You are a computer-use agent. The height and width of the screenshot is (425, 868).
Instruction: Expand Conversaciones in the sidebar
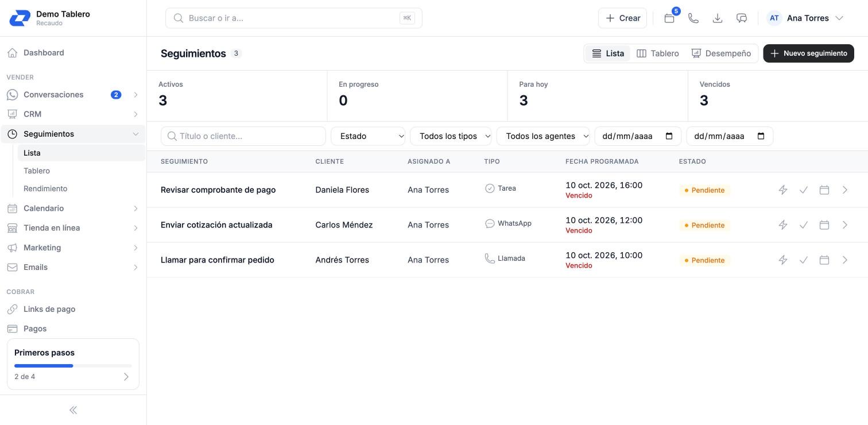click(135, 95)
